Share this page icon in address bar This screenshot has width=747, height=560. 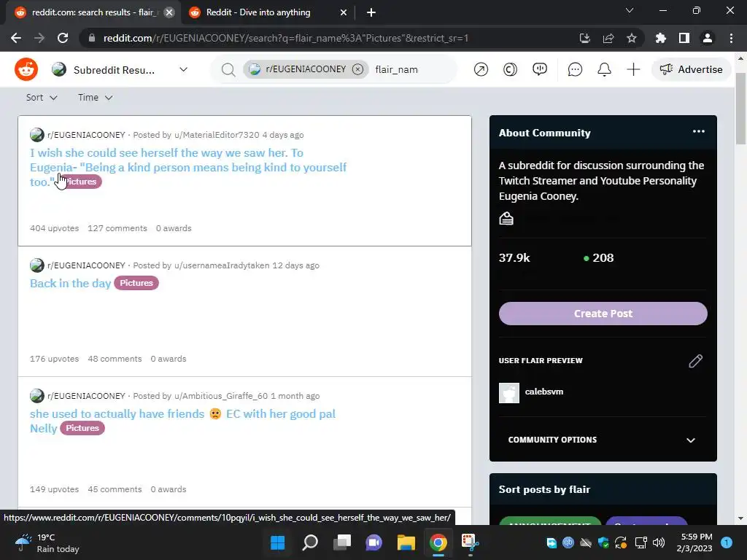[x=608, y=38]
